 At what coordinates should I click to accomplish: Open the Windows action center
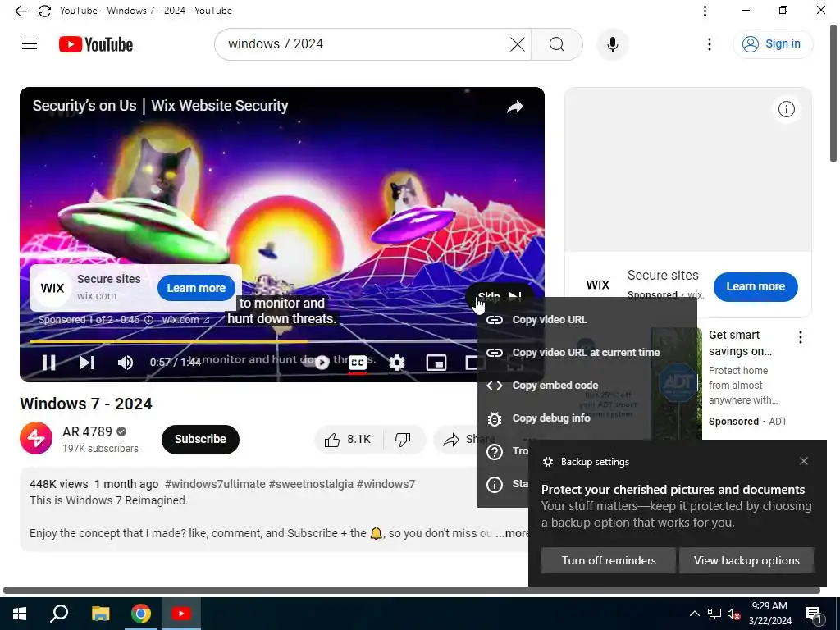pyautogui.click(x=815, y=614)
